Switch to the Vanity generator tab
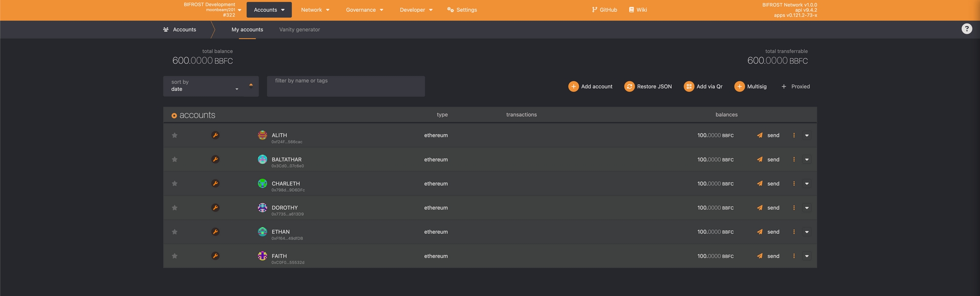Viewport: 980px width, 296px height. pyautogui.click(x=299, y=30)
